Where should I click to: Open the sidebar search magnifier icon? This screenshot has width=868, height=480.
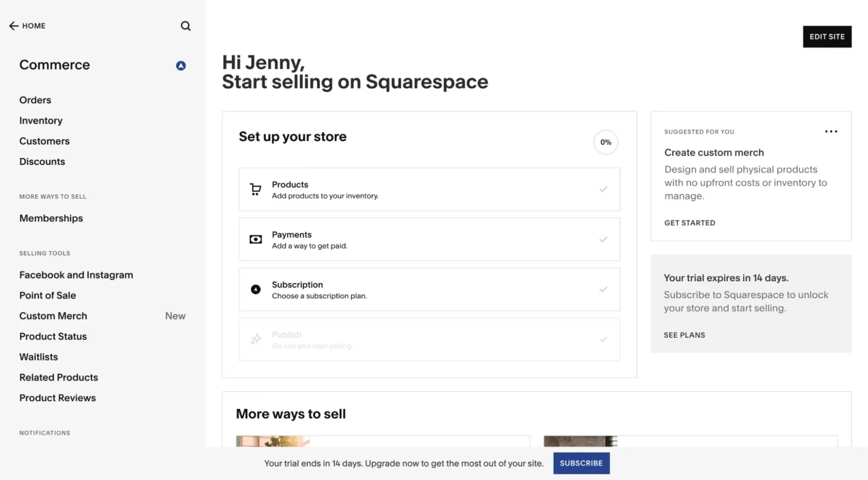185,26
